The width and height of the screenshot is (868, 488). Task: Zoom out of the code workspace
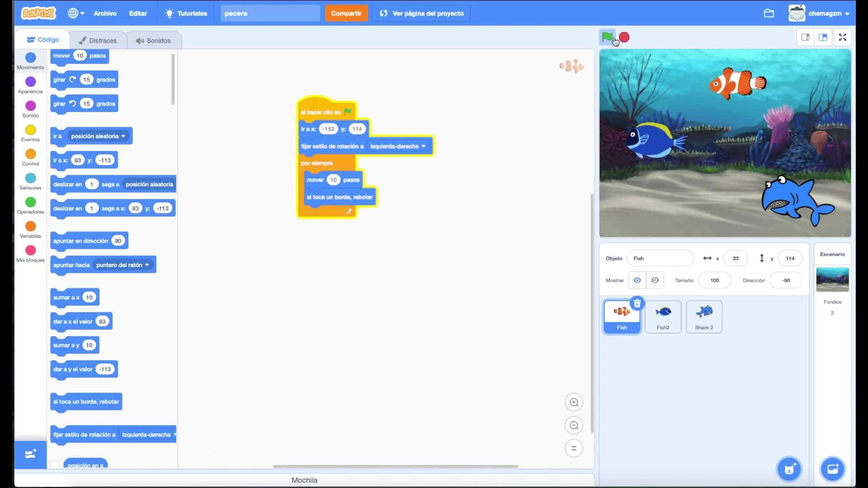(x=574, y=425)
